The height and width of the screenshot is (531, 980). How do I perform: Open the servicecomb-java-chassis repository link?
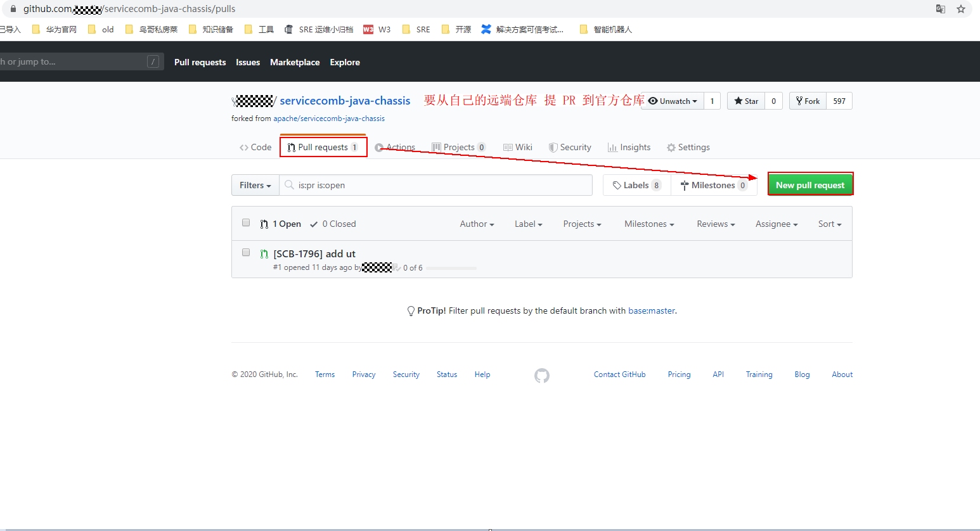(x=345, y=101)
